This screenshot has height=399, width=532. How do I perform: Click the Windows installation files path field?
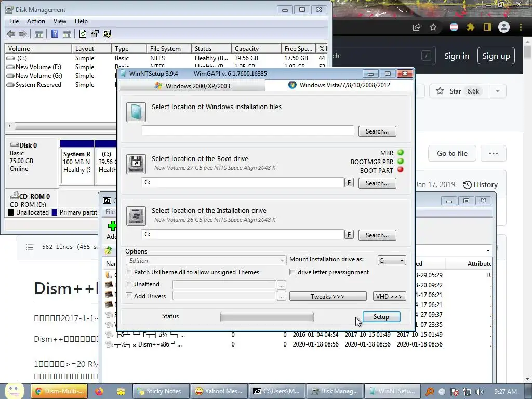pyautogui.click(x=248, y=130)
